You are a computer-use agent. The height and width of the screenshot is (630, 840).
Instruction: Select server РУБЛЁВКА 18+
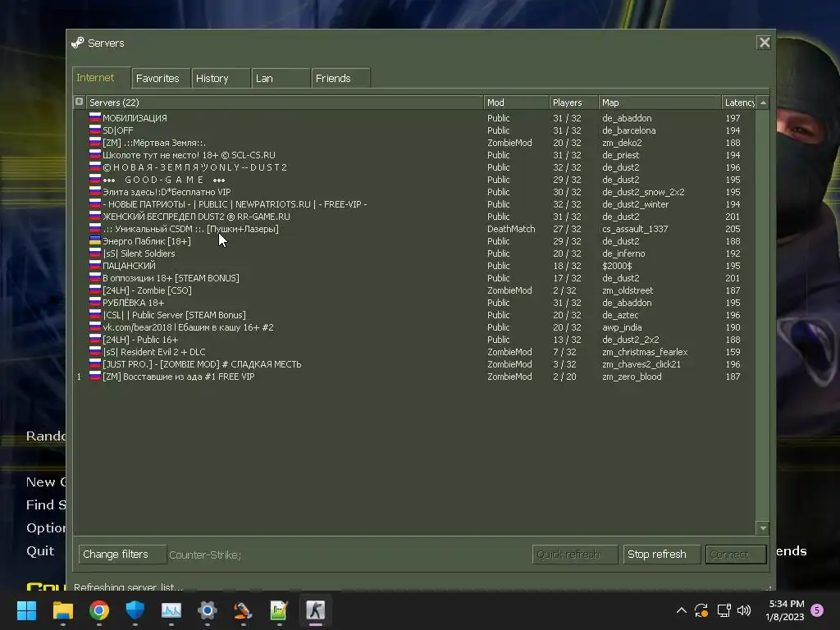[414, 303]
